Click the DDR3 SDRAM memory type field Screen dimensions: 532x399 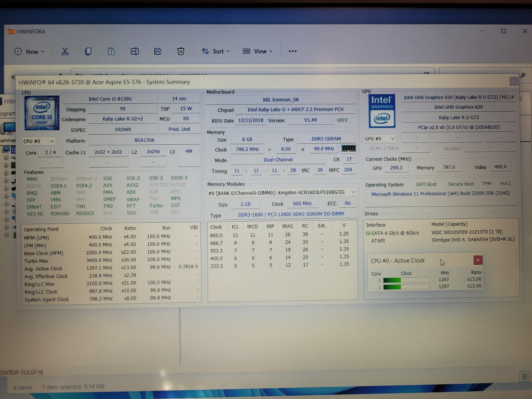coord(326,139)
